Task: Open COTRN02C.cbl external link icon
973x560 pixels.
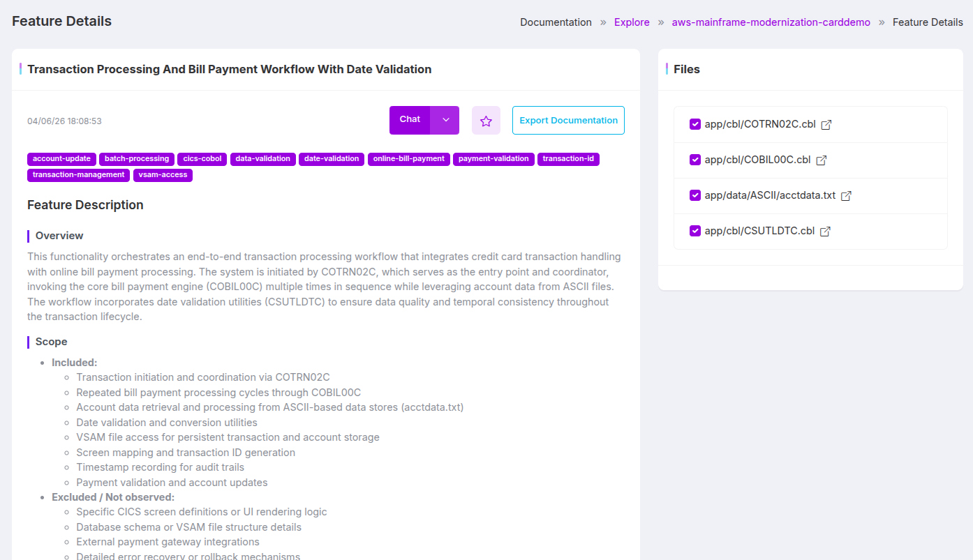Action: [826, 125]
